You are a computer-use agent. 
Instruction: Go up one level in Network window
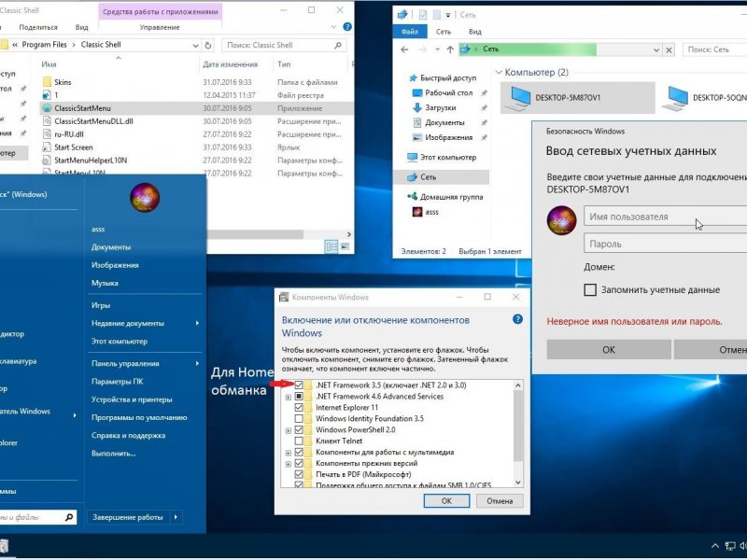tap(450, 49)
